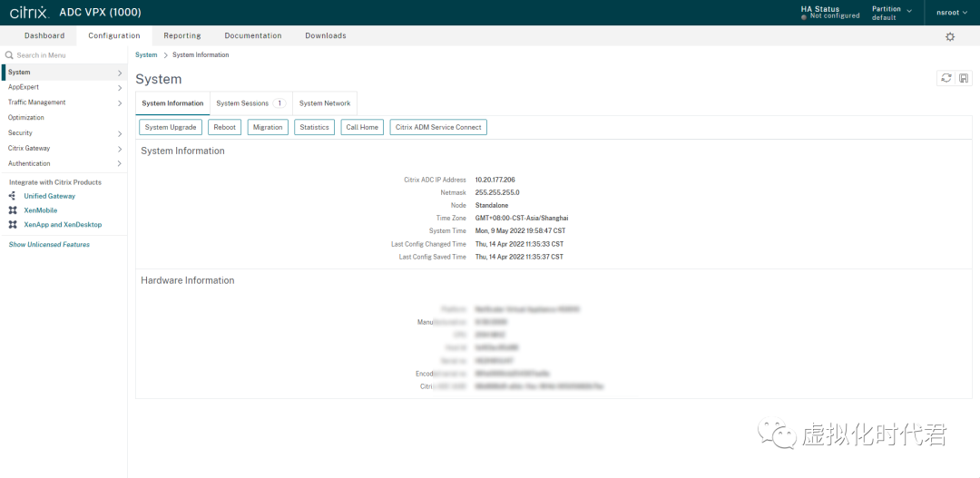The height and width of the screenshot is (478, 980).
Task: Expand the System menu chevron
Action: pyautogui.click(x=120, y=73)
